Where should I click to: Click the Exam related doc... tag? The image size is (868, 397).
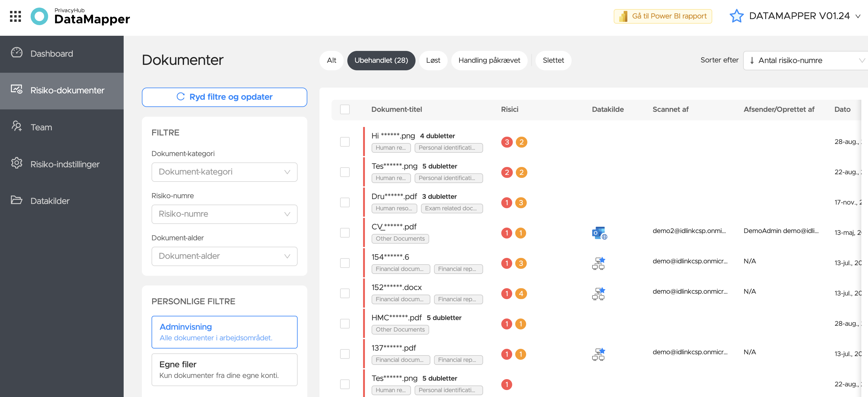tap(452, 209)
